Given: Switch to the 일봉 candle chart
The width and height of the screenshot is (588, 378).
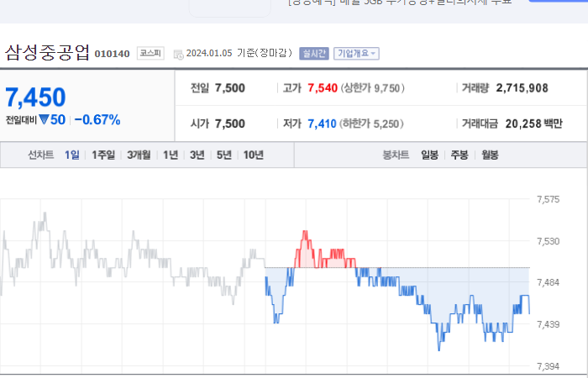Looking at the screenshot, I should coord(429,155).
